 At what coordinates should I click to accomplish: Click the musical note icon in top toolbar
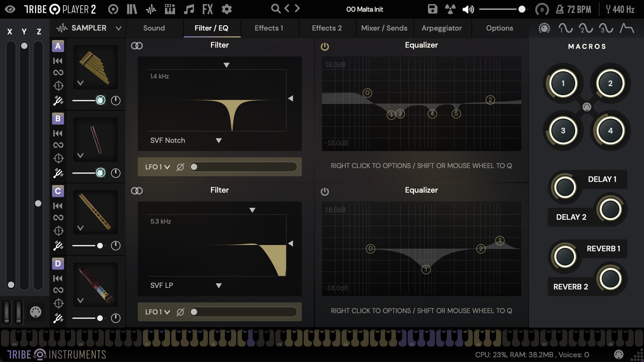tap(189, 9)
